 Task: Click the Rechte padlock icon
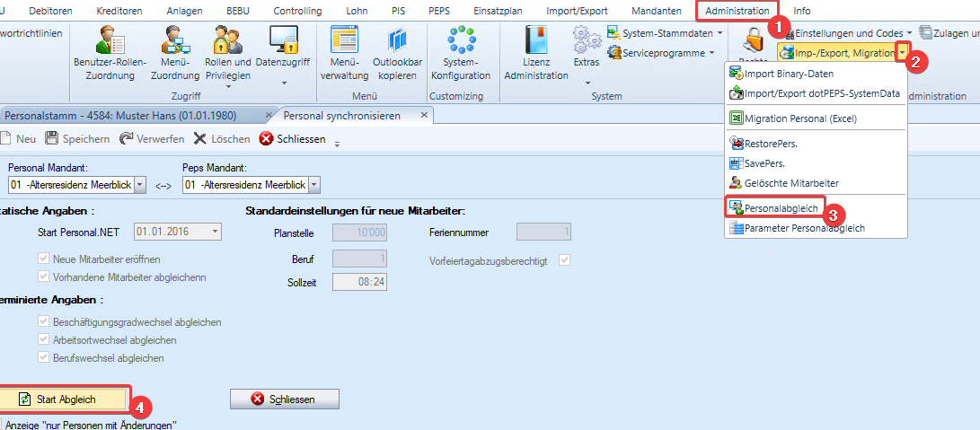click(753, 41)
